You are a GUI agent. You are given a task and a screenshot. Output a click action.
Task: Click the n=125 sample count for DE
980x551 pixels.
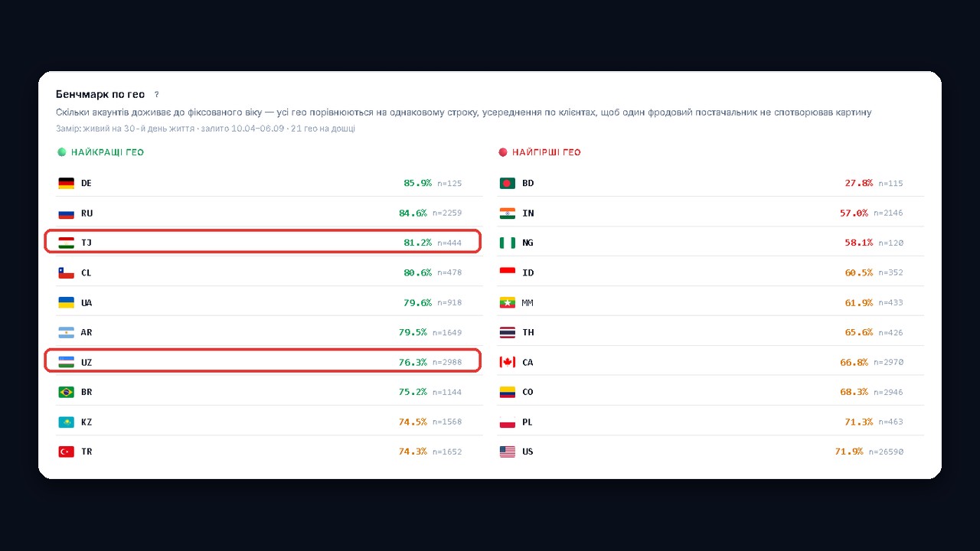[449, 184]
